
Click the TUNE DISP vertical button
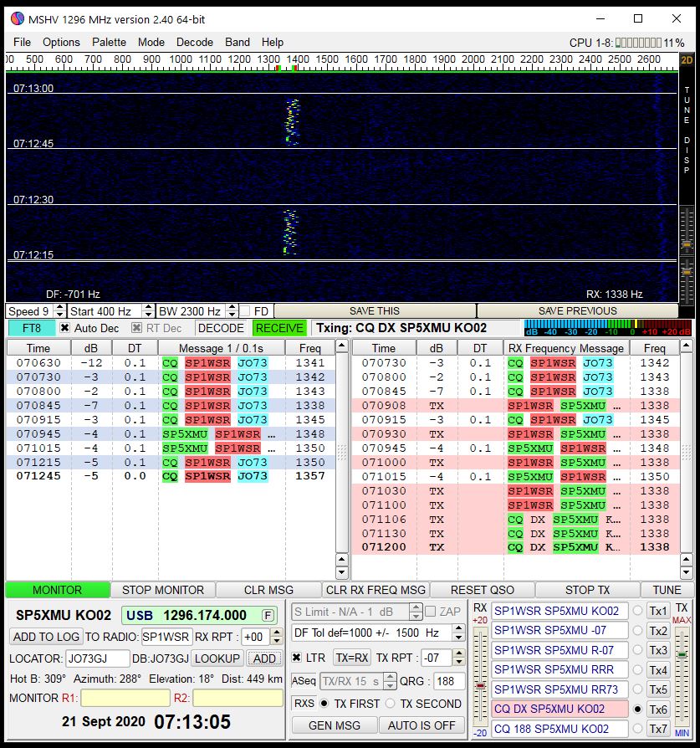[687, 130]
